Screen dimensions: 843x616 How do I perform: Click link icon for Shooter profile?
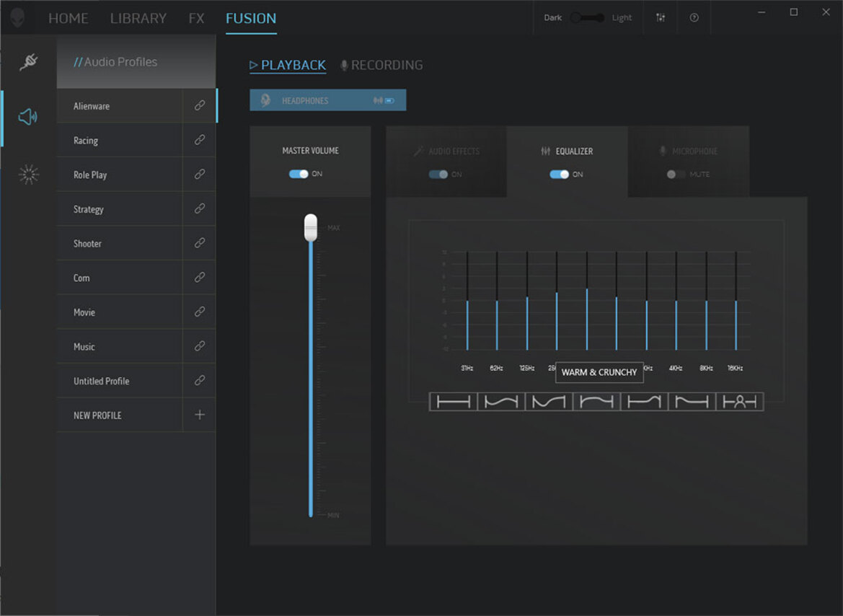[200, 243]
